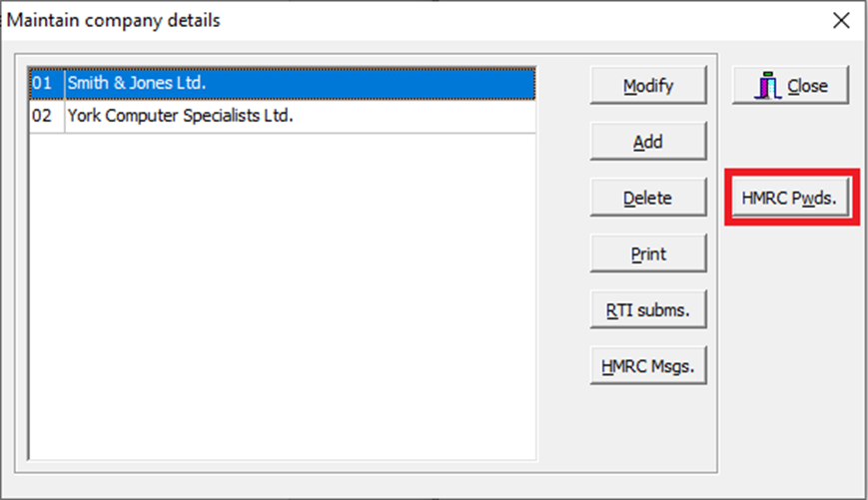Select York Computer Specialists Ltd. row
868x500 pixels.
283,116
